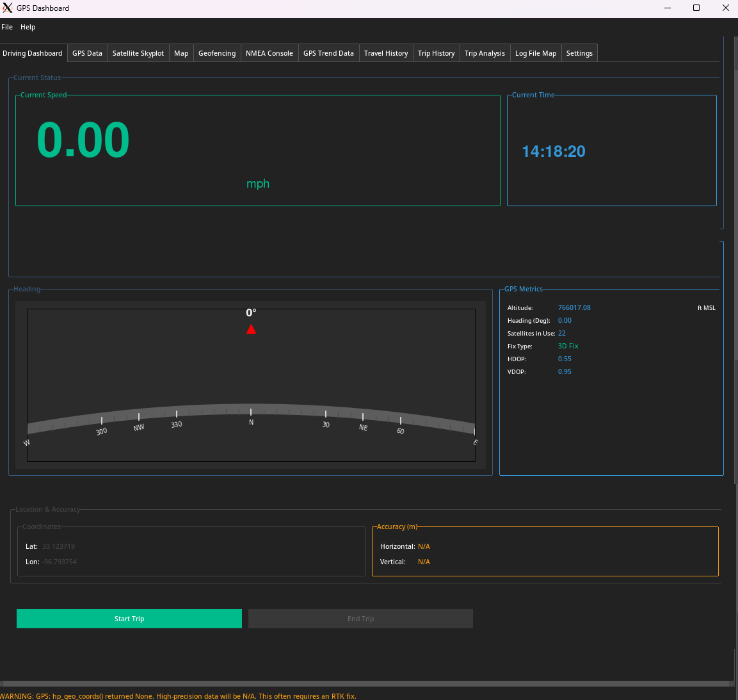Open the Settings tab

[x=579, y=53]
